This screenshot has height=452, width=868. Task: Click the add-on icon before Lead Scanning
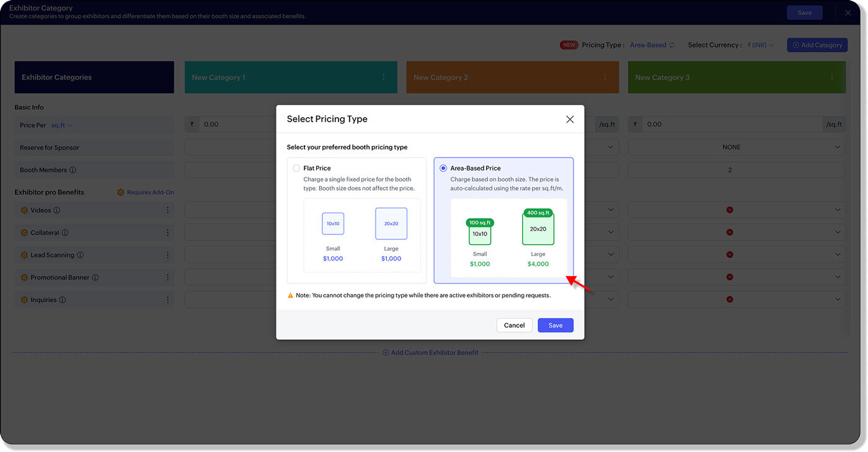pyautogui.click(x=25, y=255)
